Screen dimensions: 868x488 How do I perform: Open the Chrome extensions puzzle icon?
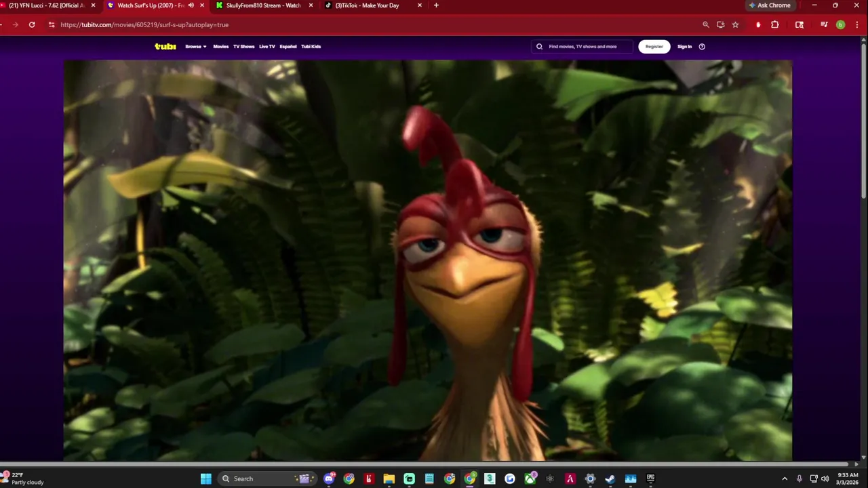775,24
